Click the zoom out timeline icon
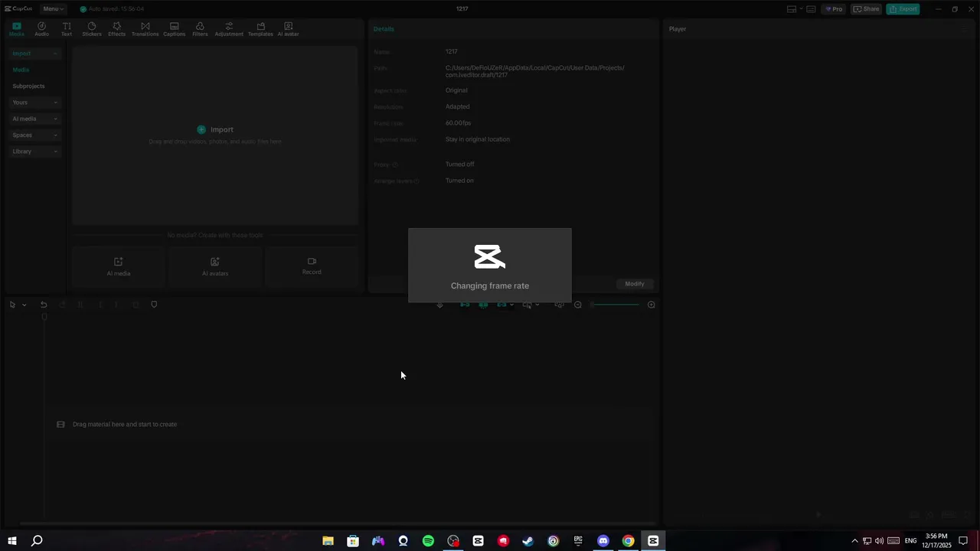Image resolution: width=980 pixels, height=551 pixels. point(578,305)
